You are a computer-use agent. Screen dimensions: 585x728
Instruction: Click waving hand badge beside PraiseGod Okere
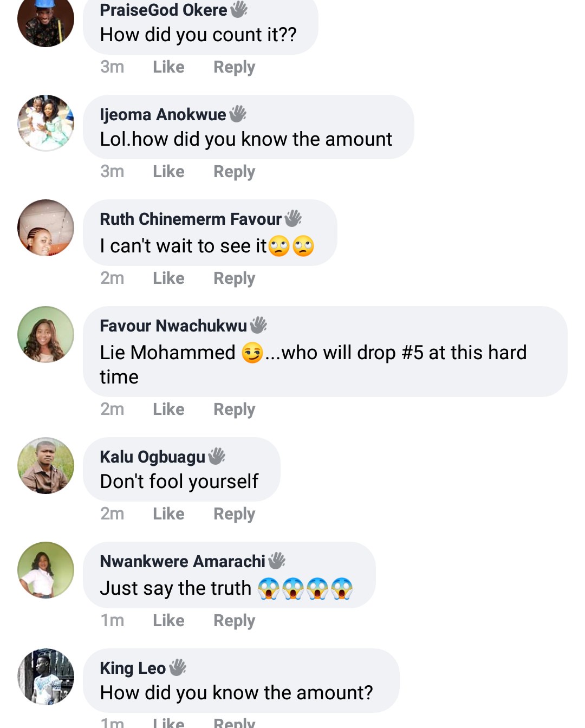point(239,9)
